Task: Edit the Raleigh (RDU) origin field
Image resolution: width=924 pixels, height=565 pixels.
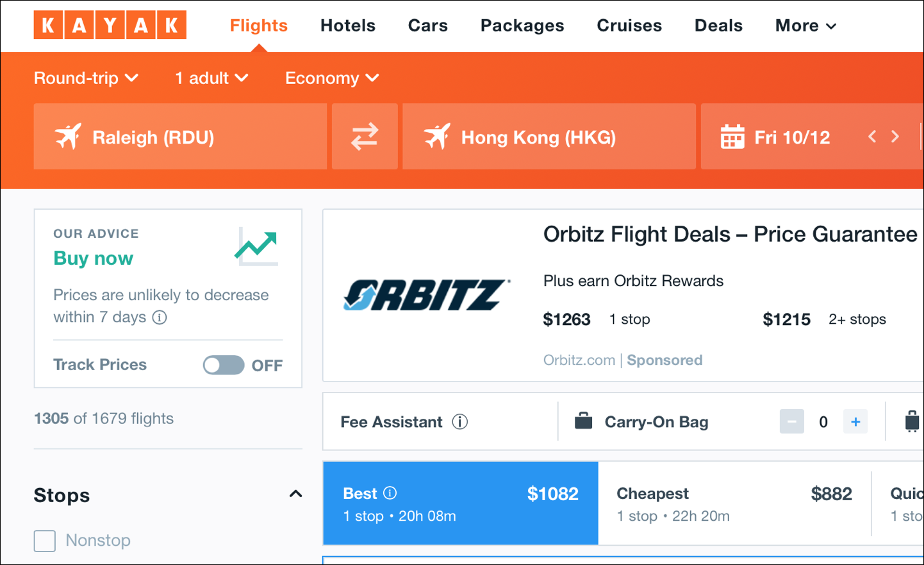Action: coord(180,137)
